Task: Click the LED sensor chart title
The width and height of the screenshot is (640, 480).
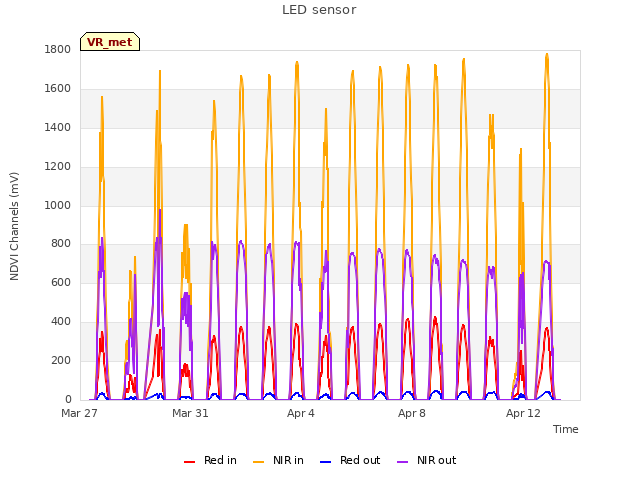Action: 319,10
